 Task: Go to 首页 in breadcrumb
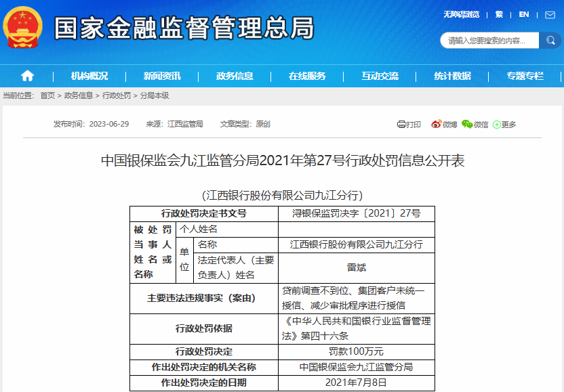pos(47,95)
